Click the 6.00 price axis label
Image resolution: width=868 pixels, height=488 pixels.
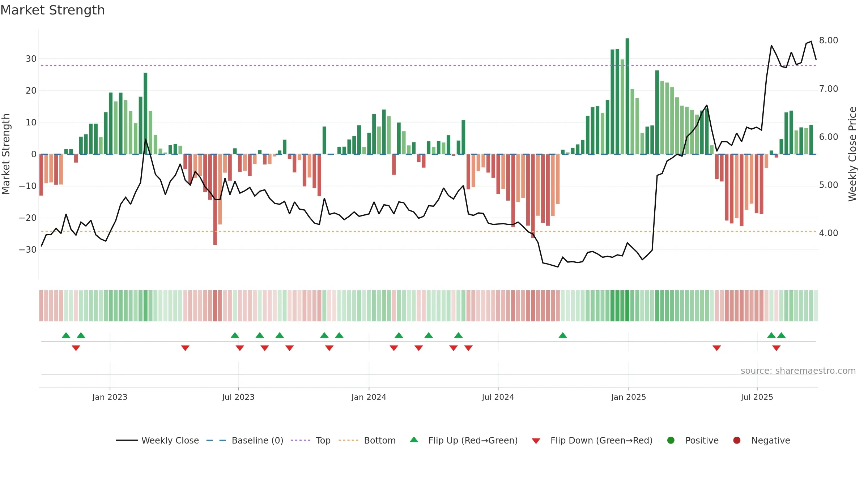tap(829, 137)
